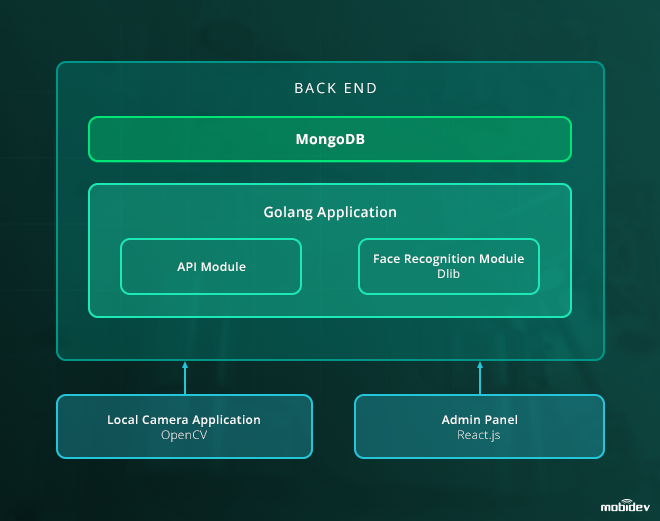Click the 'Local Camera Application' title text

(184, 420)
